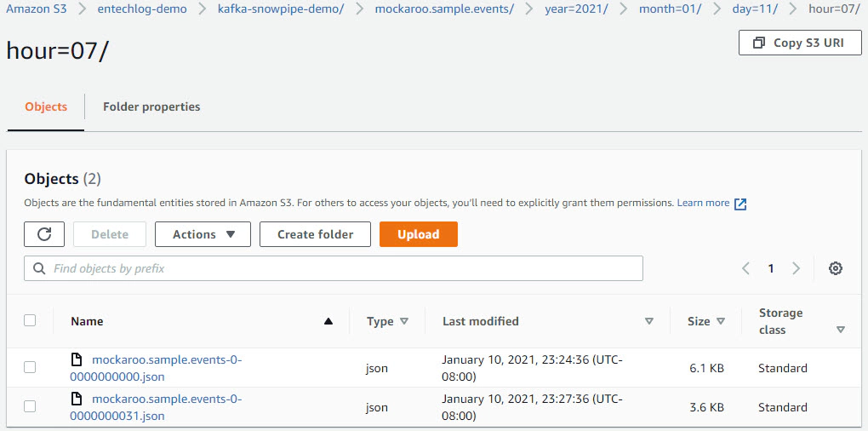Go to previous page arrow
Image resolution: width=868 pixels, height=431 pixels.
tap(745, 268)
